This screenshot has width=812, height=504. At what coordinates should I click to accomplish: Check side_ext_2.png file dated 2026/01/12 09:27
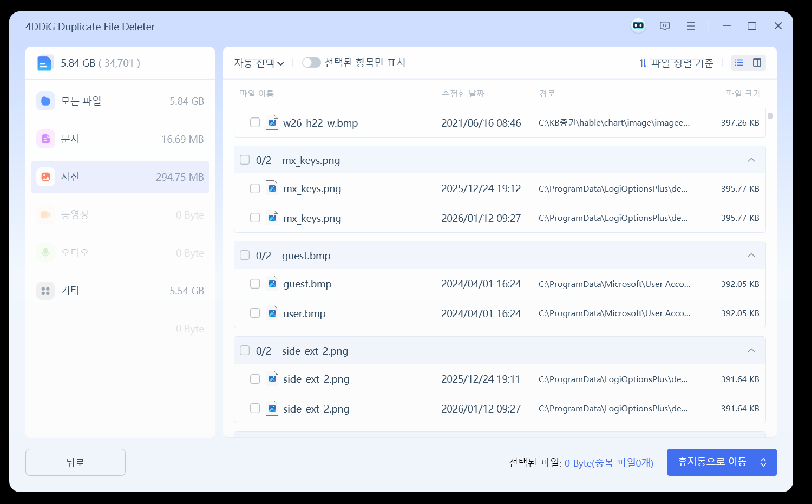coord(255,408)
